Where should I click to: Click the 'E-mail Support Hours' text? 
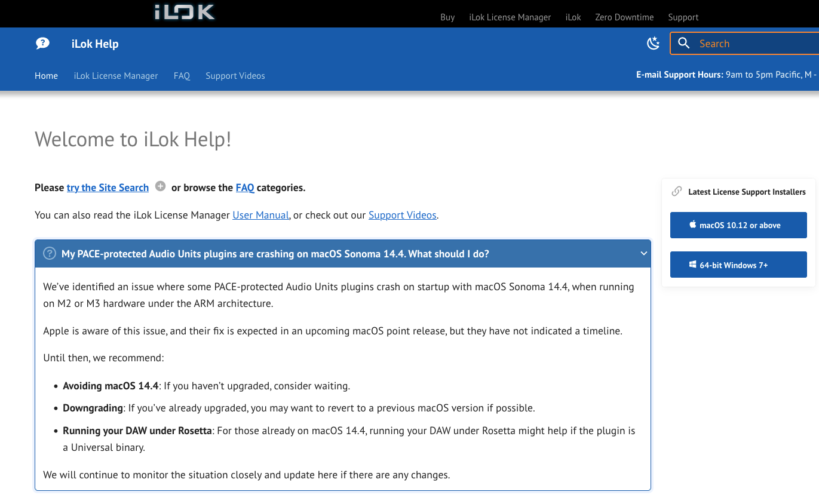point(679,75)
